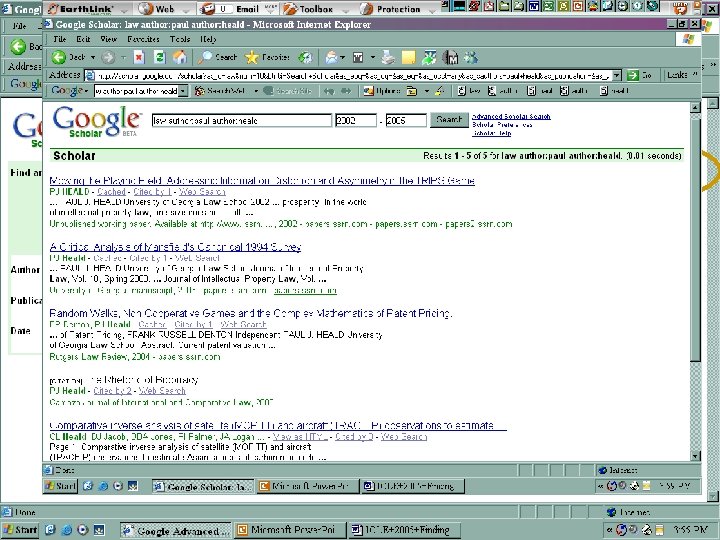Click the green Refresh icon in IE toolbar
This screenshot has width=720, height=540.
pos(159,57)
